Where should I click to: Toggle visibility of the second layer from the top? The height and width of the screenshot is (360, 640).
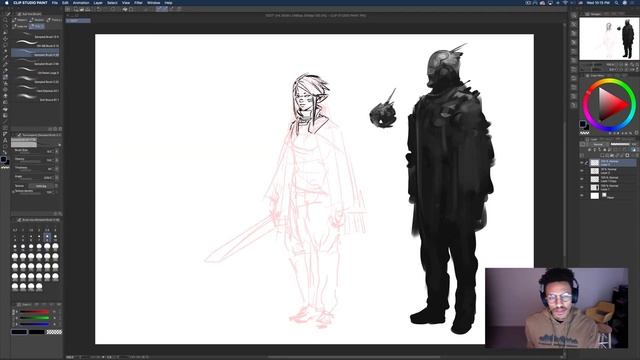coord(582,171)
